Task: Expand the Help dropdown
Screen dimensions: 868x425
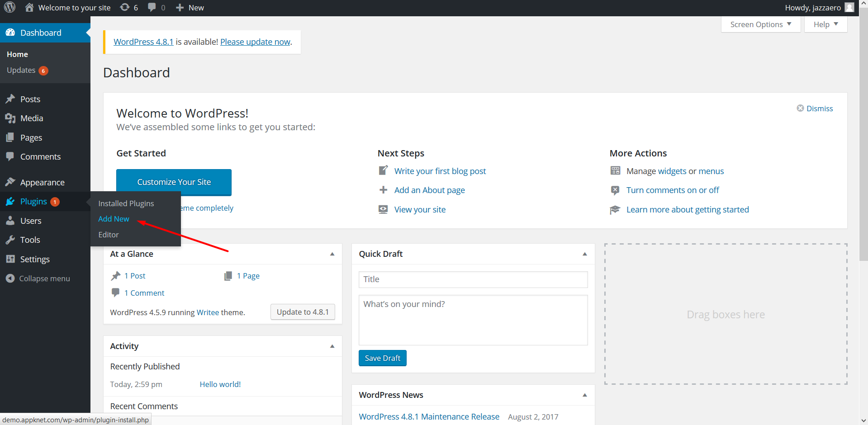Action: (825, 24)
